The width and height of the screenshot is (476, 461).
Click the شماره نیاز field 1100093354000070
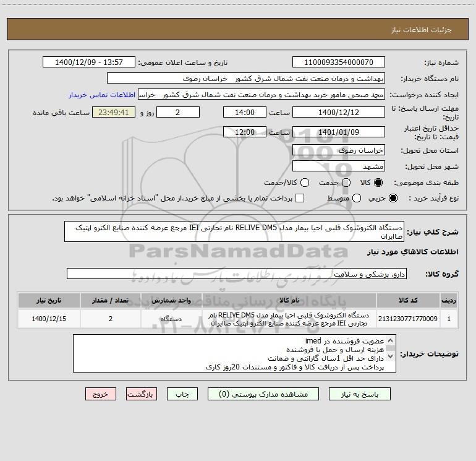(x=339, y=62)
